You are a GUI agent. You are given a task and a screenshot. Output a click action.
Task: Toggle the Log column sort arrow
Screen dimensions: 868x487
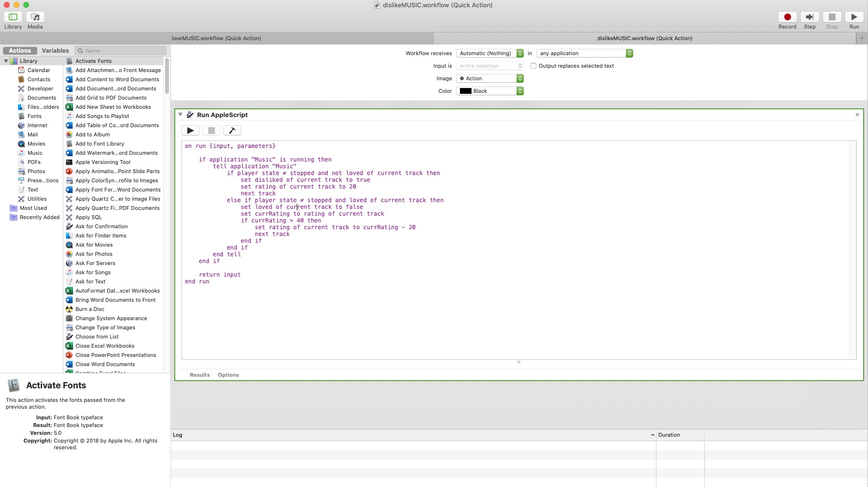(653, 435)
